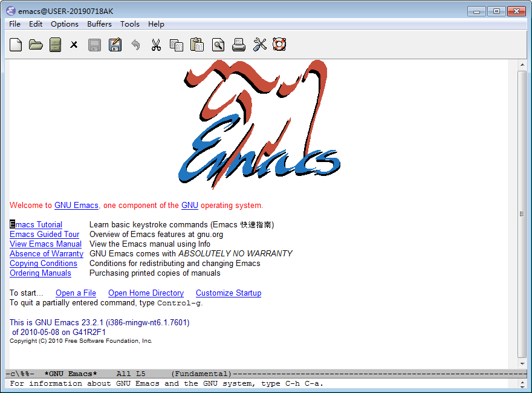532x393 pixels.
Task: Open Preferences via the tools icon
Action: [x=260, y=45]
